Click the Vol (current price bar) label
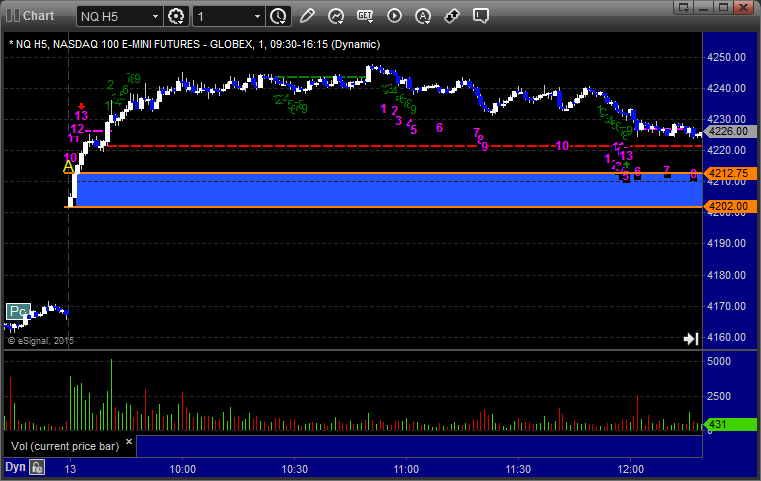Screen dimensions: 761x481 tap(65, 446)
